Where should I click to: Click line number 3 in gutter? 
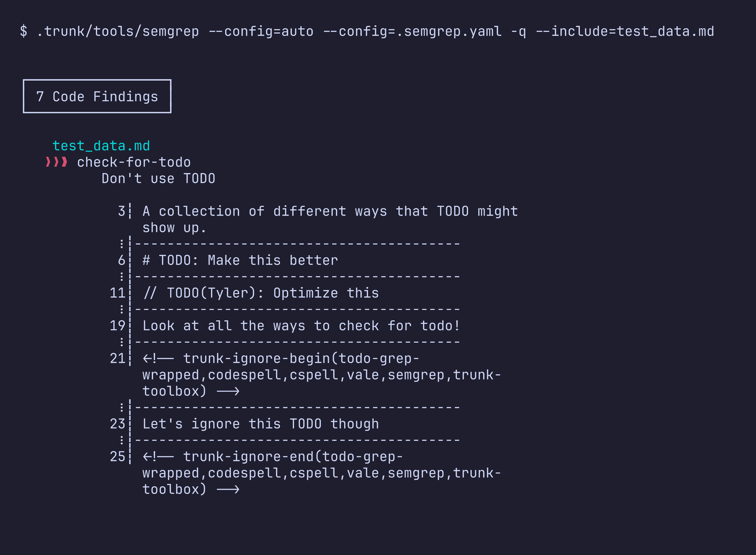coord(121,211)
